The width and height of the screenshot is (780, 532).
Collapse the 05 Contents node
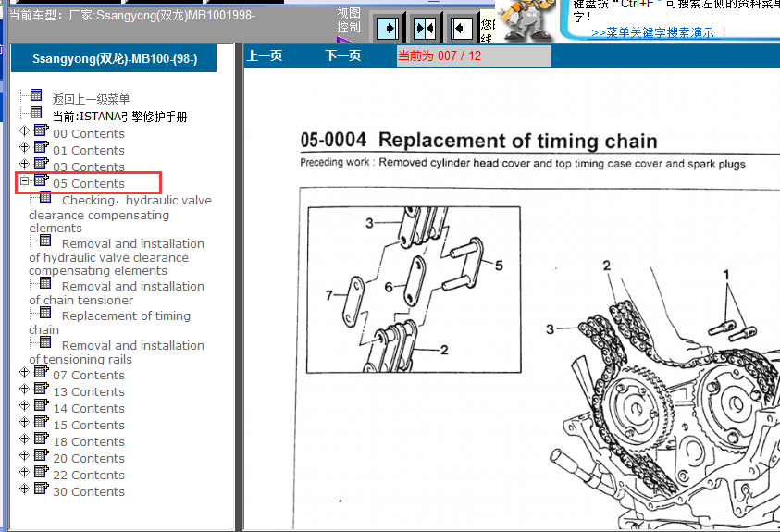coord(24,181)
